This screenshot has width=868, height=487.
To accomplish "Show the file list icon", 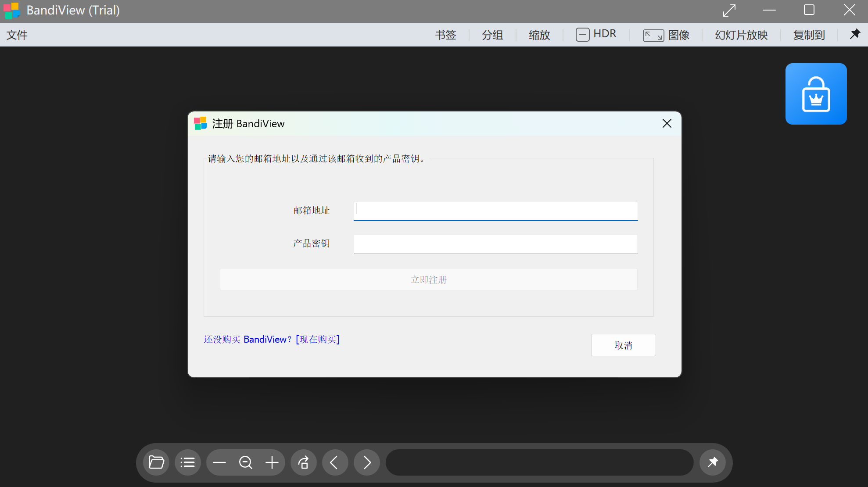I will point(187,462).
